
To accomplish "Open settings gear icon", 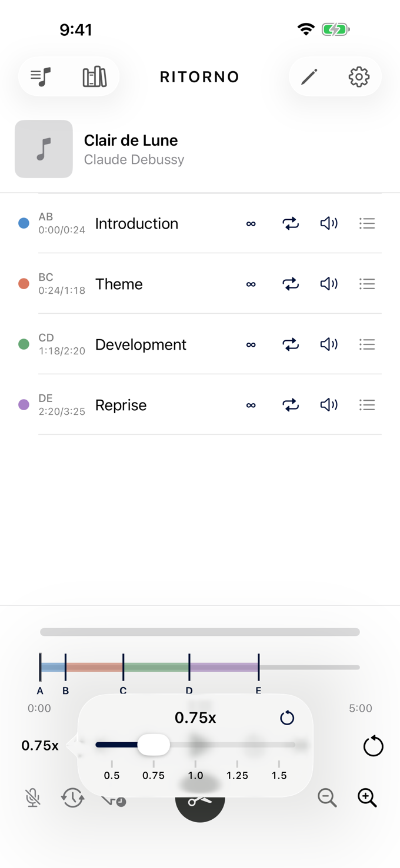I will pyautogui.click(x=359, y=76).
